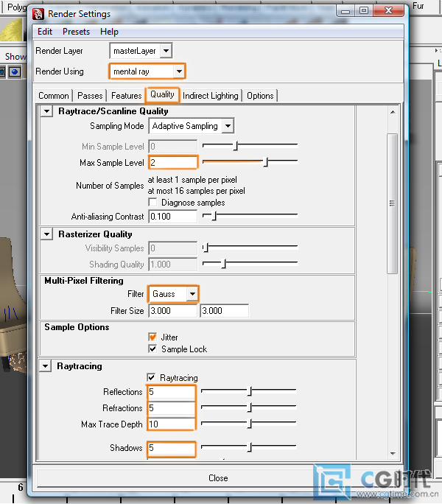Screen dimensions: 442x504
Task: Toggle the Jitter checkbox
Action: tap(152, 337)
